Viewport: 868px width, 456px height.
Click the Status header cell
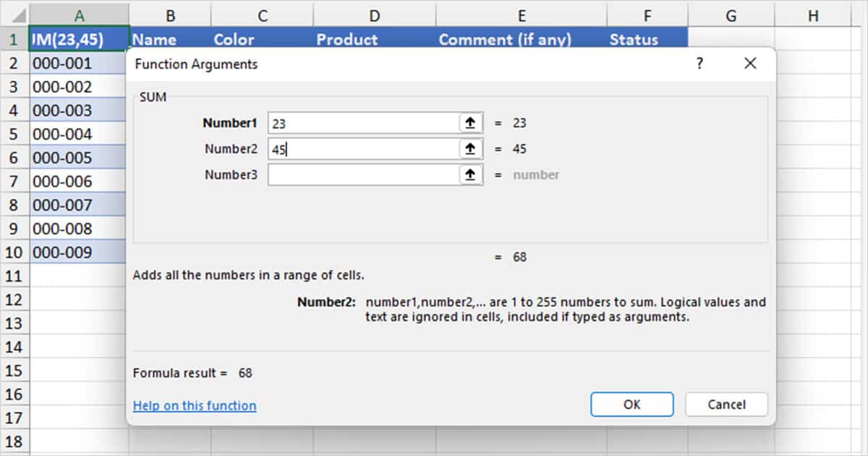point(634,39)
